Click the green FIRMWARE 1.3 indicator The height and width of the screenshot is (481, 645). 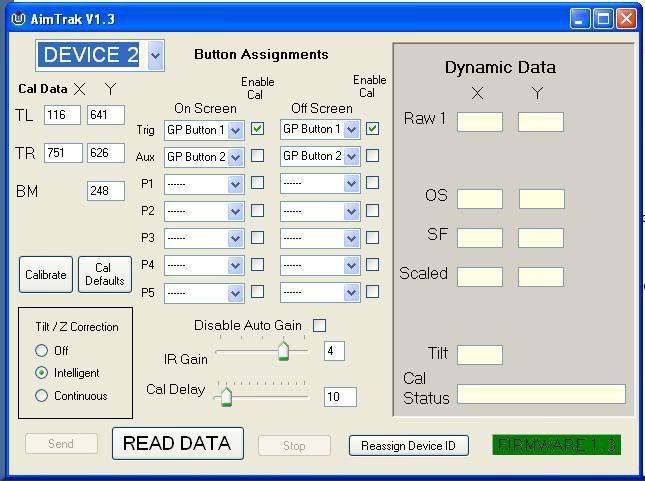click(x=557, y=445)
